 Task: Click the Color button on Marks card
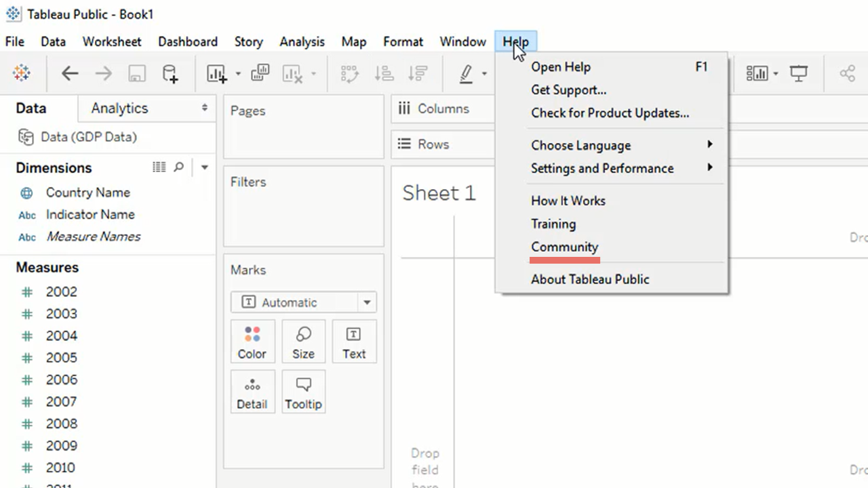click(252, 342)
